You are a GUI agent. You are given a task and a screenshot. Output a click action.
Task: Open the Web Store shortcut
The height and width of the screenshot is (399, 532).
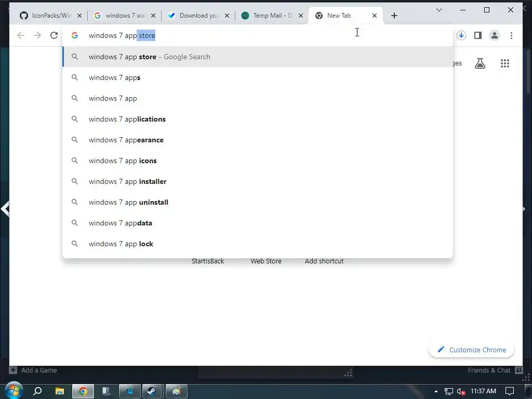(x=266, y=261)
